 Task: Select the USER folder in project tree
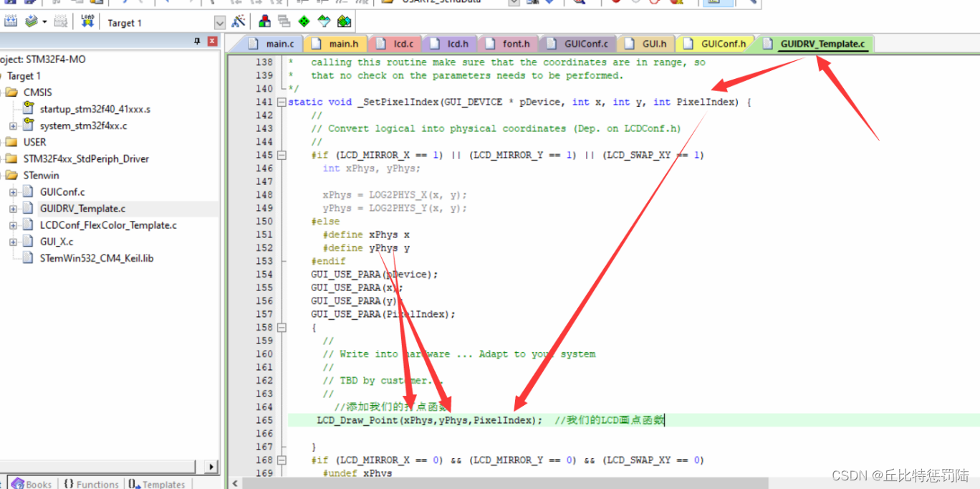tap(34, 142)
